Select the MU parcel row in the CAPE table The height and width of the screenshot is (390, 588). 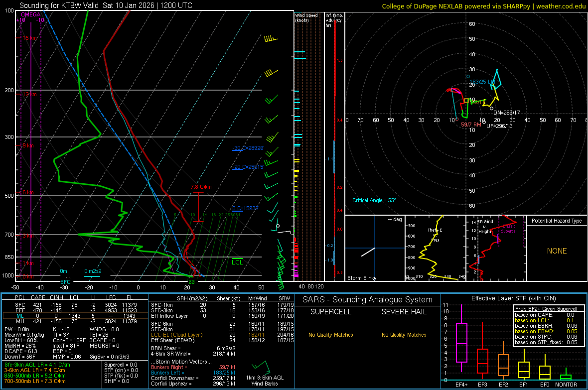(75, 321)
